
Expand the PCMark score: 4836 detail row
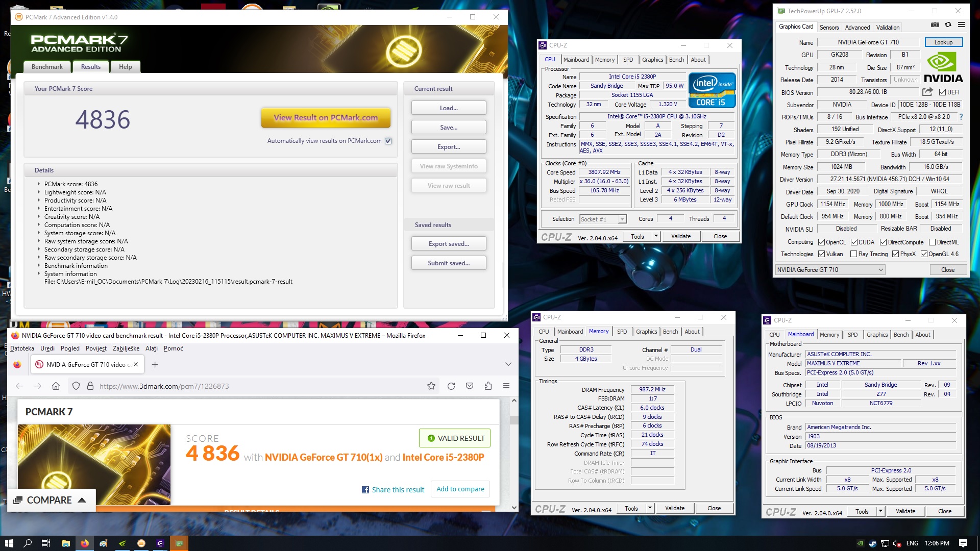point(38,184)
